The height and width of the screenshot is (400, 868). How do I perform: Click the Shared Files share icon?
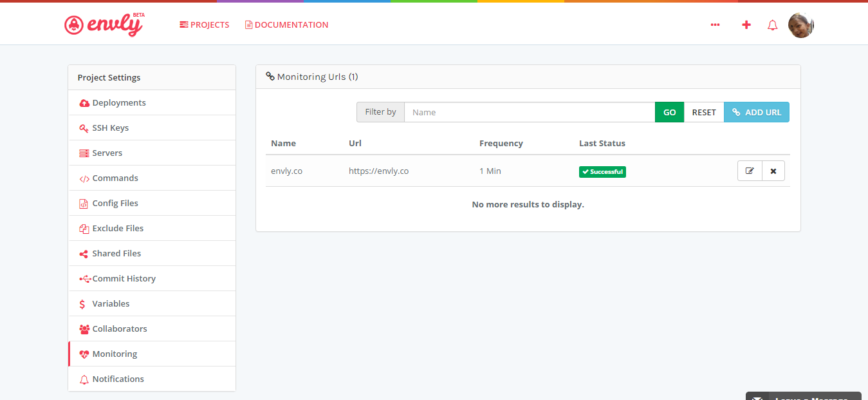point(84,254)
